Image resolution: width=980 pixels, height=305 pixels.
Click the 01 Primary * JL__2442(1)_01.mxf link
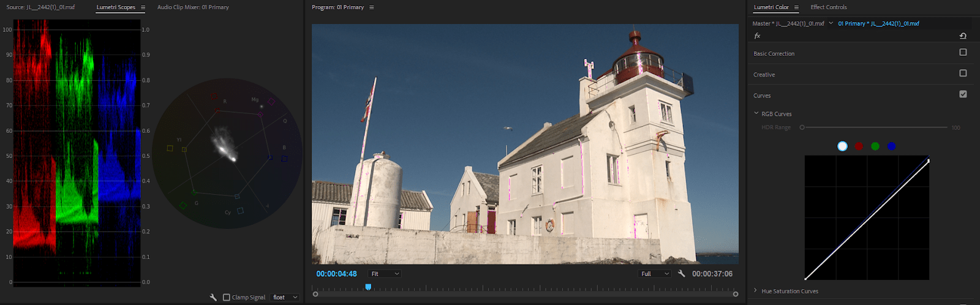(878, 23)
